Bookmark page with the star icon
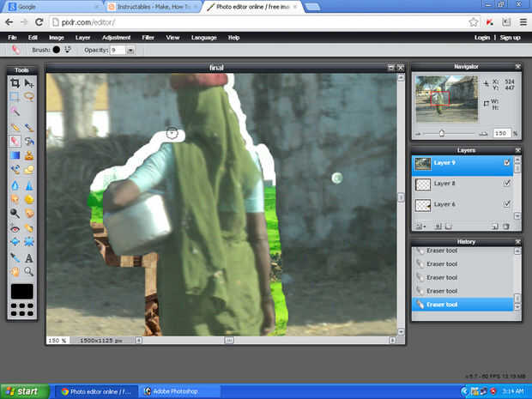The height and width of the screenshot is (399, 532). click(474, 22)
